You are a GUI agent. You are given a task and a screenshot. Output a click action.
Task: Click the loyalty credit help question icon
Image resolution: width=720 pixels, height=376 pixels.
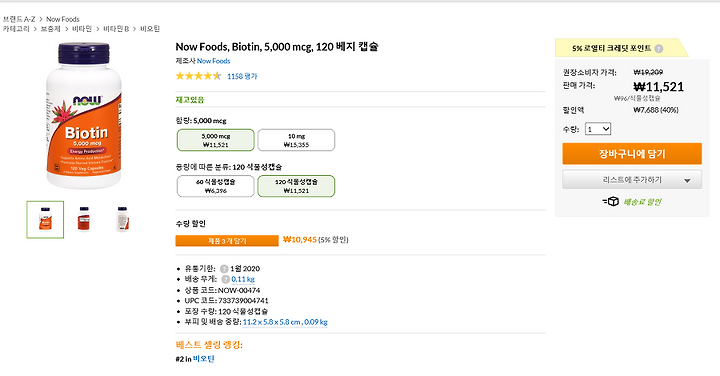pyautogui.click(x=658, y=49)
